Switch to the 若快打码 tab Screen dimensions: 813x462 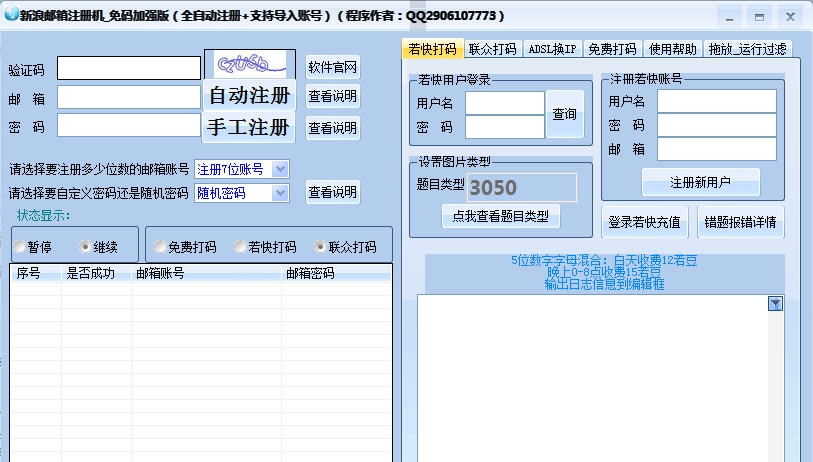pyautogui.click(x=432, y=49)
